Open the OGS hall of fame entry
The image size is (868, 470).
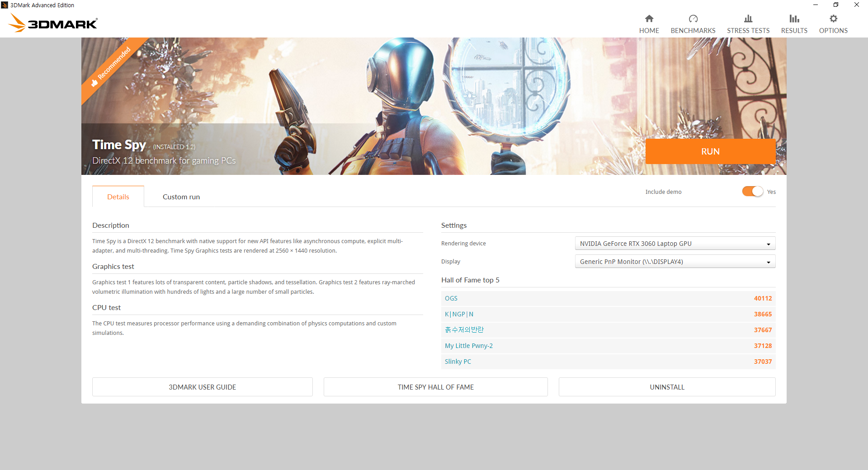(x=451, y=298)
